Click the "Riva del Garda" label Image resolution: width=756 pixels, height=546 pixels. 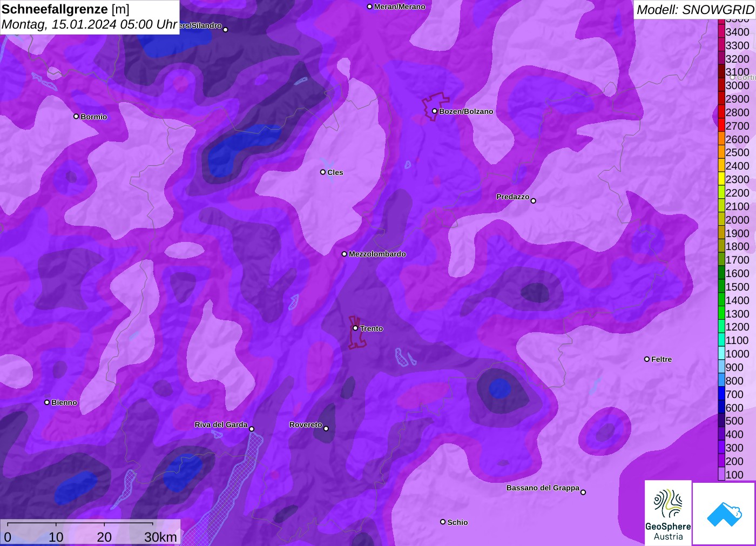pyautogui.click(x=221, y=424)
